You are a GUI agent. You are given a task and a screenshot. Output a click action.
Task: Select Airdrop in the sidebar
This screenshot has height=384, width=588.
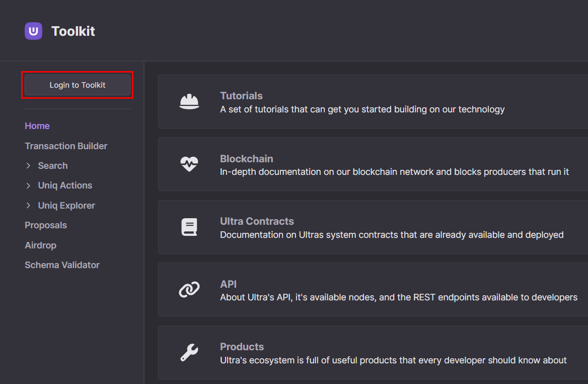click(40, 245)
